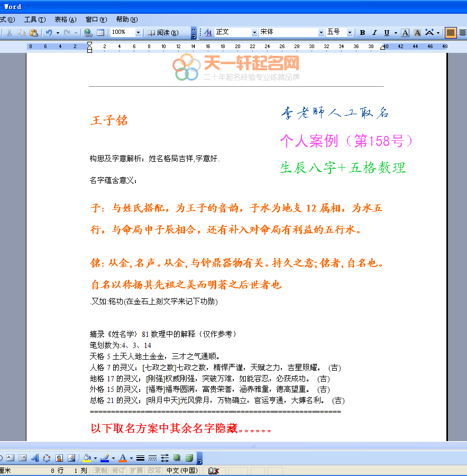The height and width of the screenshot is (476, 467).
Task: Open the 窗口(W) menu
Action: (x=96, y=20)
